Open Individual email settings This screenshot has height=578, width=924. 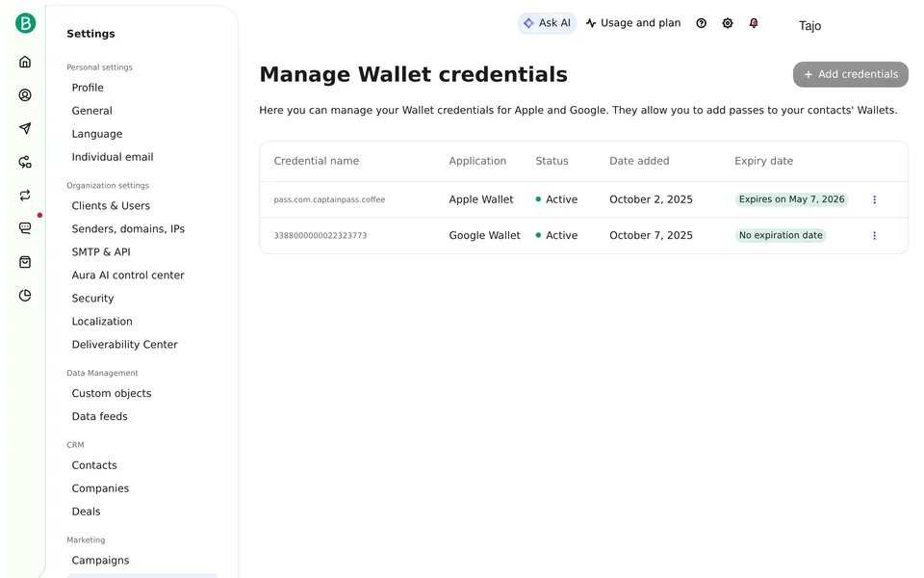[x=113, y=157]
